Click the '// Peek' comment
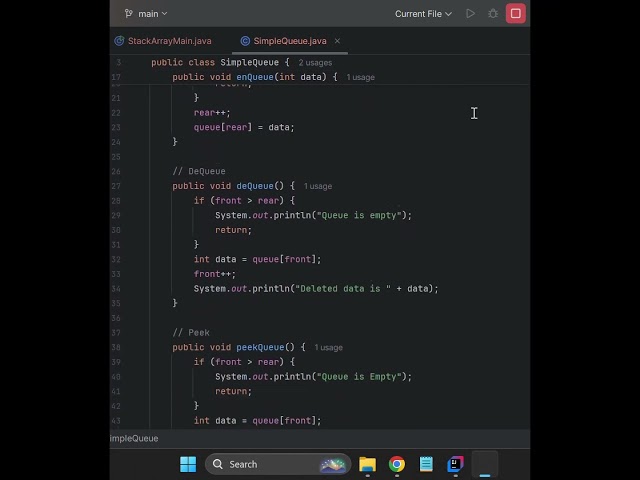 191,333
